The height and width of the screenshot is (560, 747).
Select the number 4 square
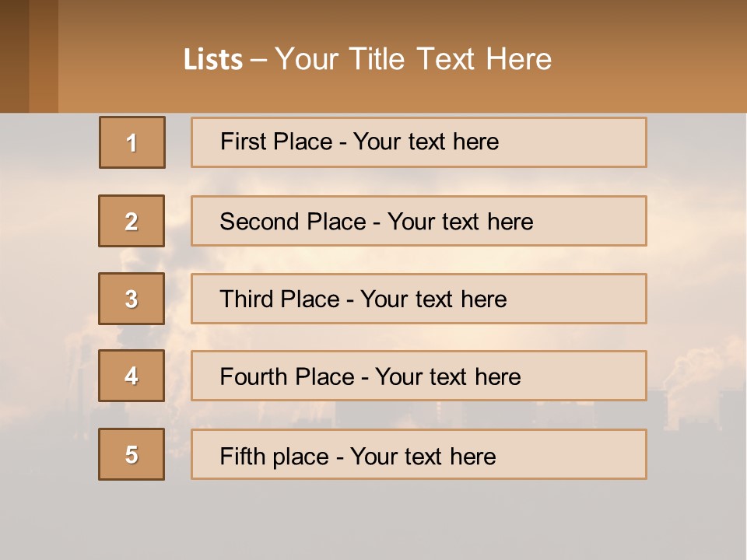point(132,376)
